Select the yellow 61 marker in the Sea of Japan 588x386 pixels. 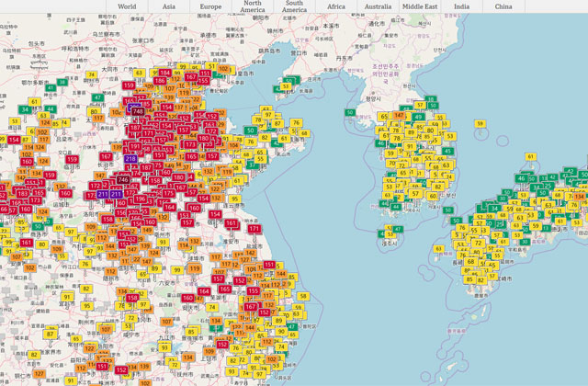(x=529, y=156)
